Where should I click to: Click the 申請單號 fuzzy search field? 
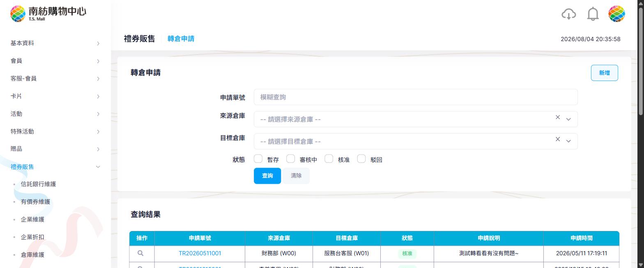(416, 97)
